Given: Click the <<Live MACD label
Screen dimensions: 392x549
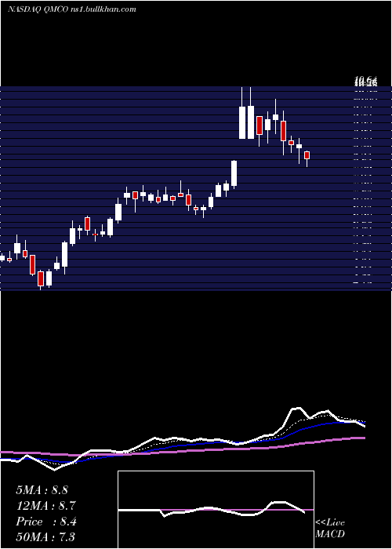Looking at the screenshot, I should 330,529.
